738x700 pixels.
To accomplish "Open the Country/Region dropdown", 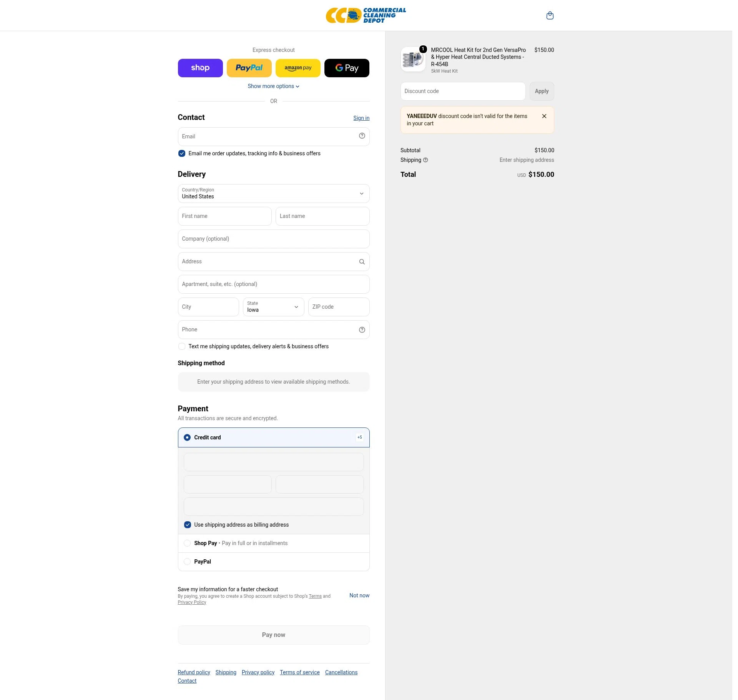I will tap(274, 193).
